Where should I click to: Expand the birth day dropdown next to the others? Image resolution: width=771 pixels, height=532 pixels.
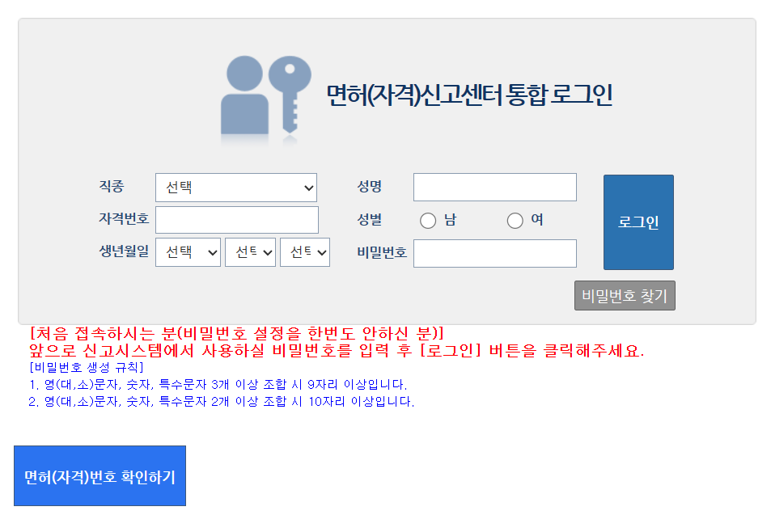[304, 251]
